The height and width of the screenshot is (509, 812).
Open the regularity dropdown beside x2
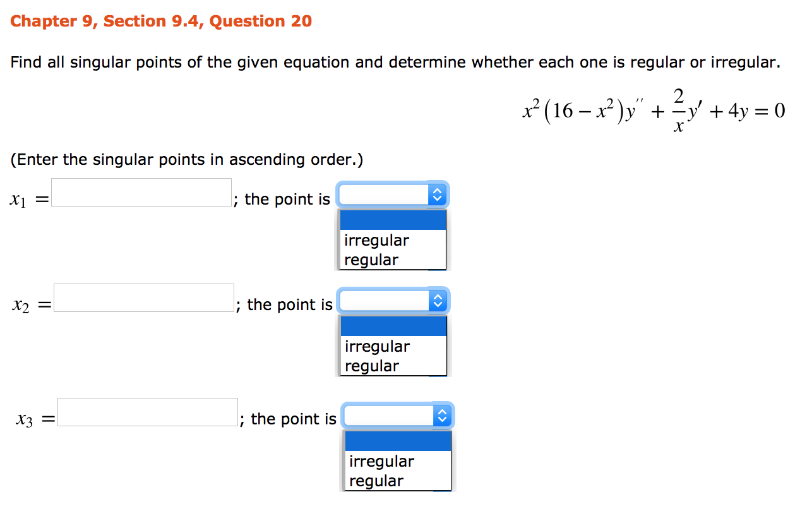[385, 301]
